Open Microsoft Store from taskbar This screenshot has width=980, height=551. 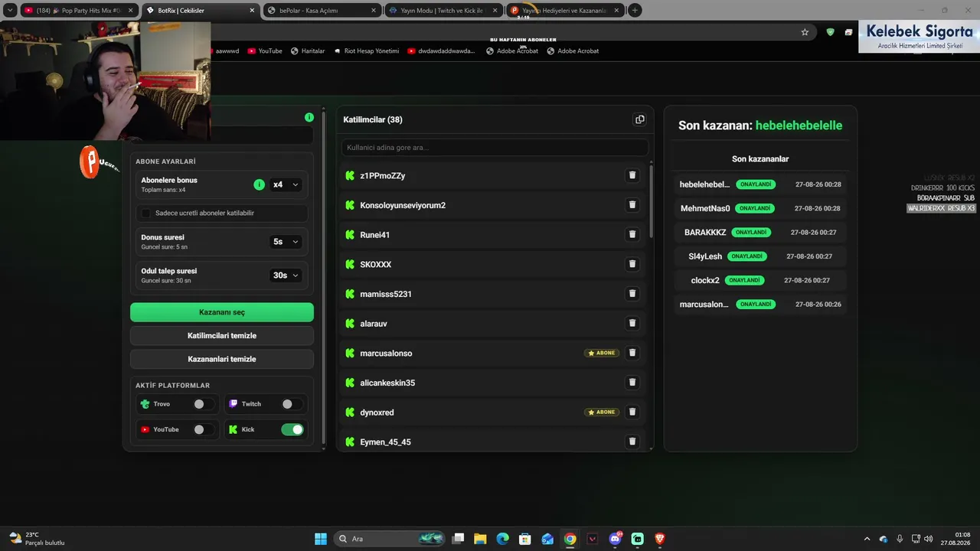click(x=525, y=539)
